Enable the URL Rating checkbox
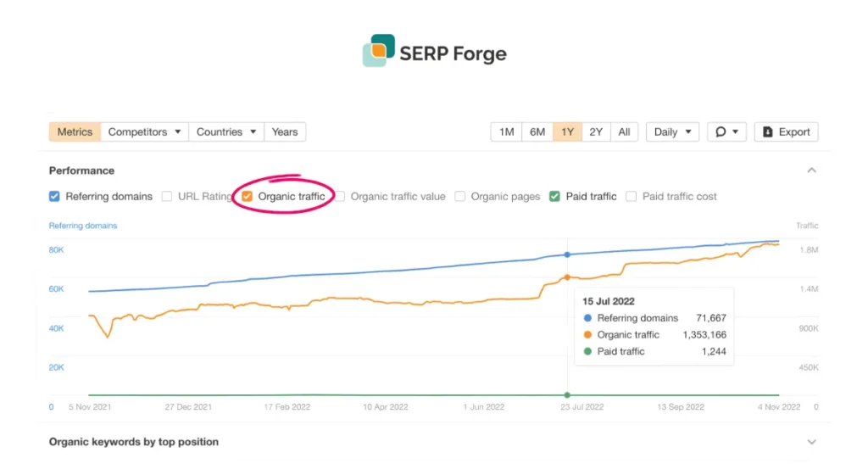The height and width of the screenshot is (475, 868). (x=167, y=196)
